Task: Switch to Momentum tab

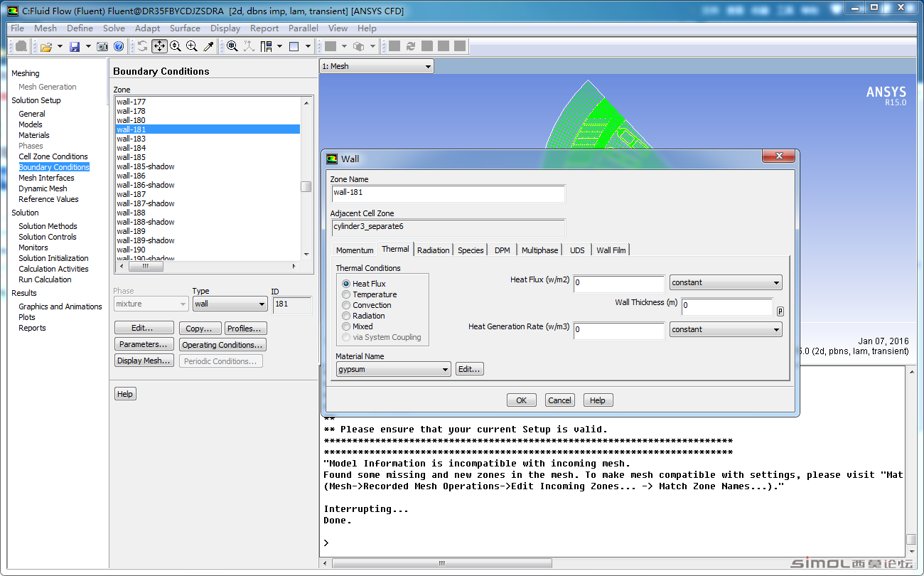Action: 355,250
